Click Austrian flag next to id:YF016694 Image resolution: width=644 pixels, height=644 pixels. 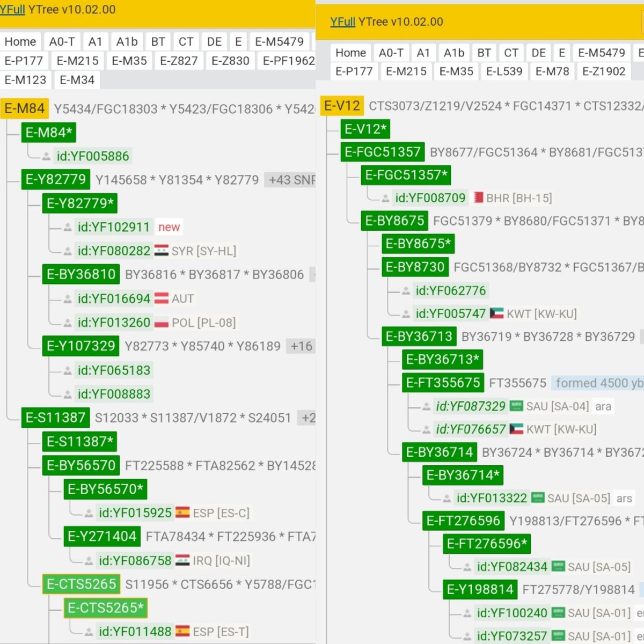click(162, 298)
